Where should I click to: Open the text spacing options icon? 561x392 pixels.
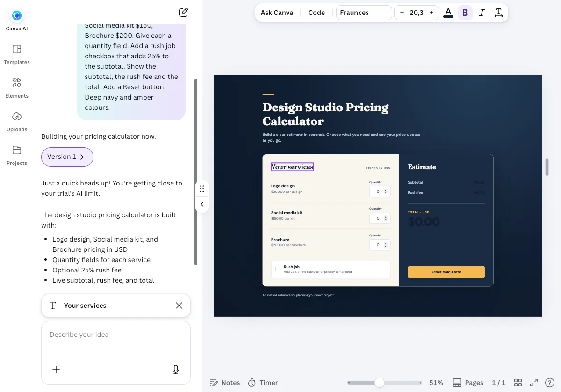(x=499, y=13)
